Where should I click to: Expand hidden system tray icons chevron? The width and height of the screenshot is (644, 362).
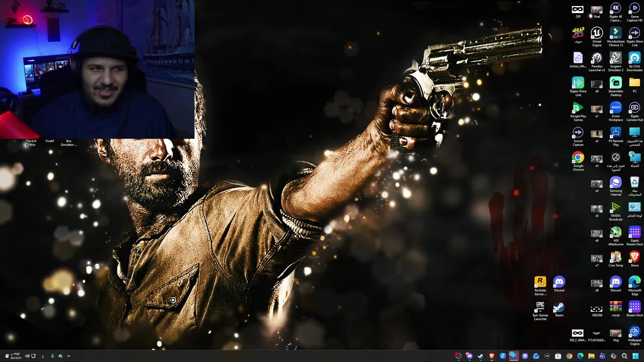(69, 356)
